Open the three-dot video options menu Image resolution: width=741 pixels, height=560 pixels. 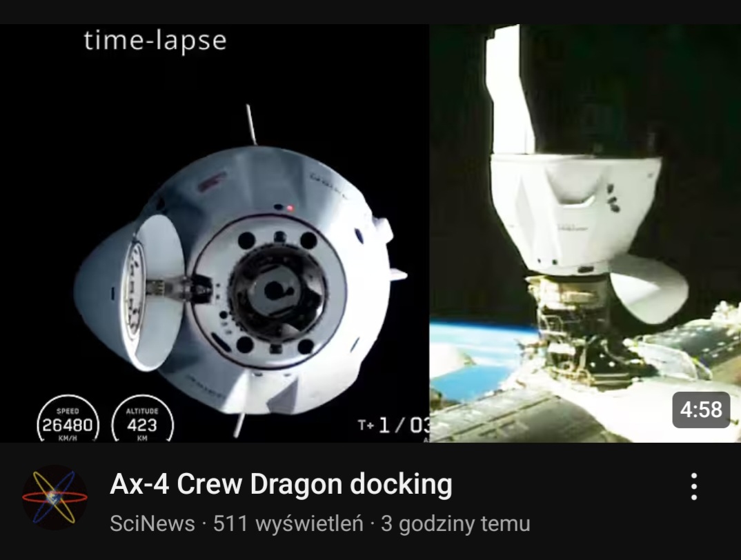tap(694, 486)
